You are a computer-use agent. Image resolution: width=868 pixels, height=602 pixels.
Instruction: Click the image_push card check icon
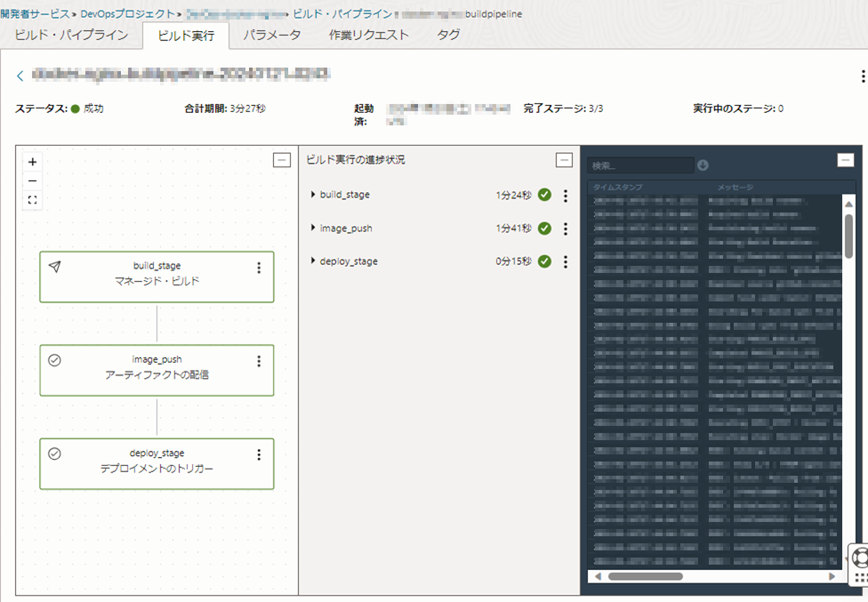point(55,360)
